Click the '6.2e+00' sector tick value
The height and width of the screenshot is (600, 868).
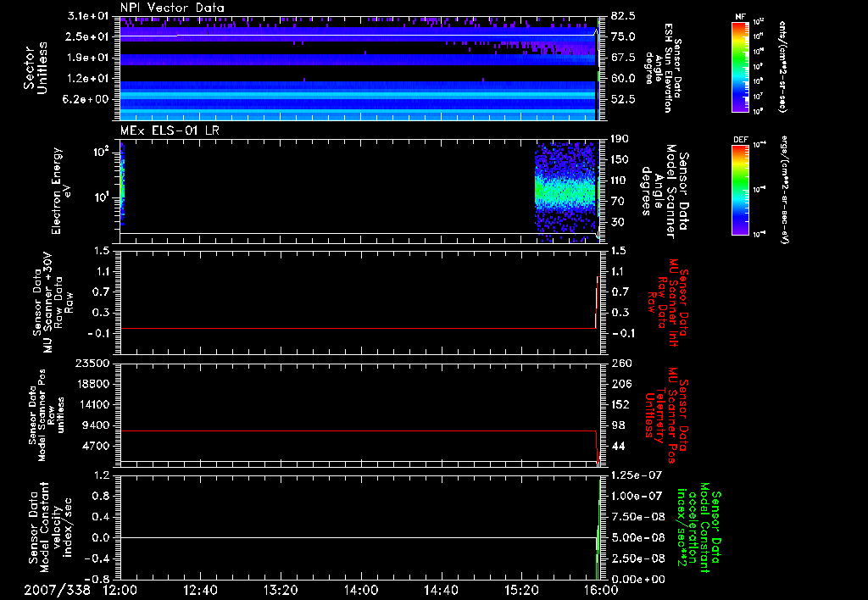click(x=87, y=99)
